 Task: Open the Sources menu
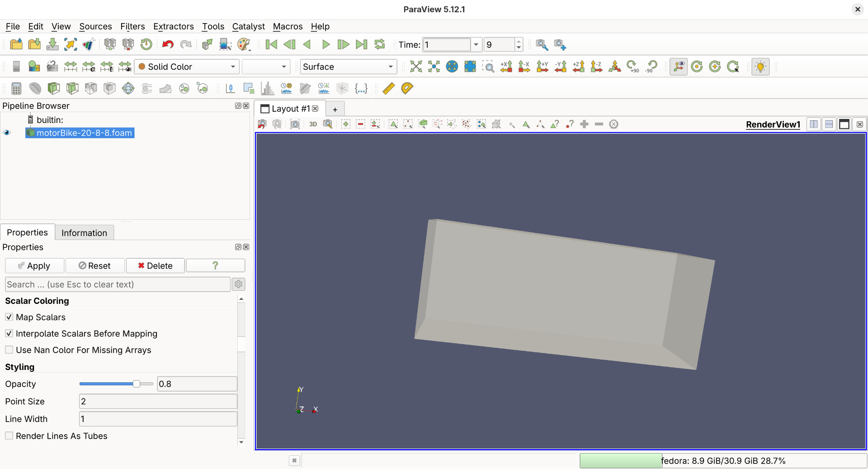pos(95,26)
